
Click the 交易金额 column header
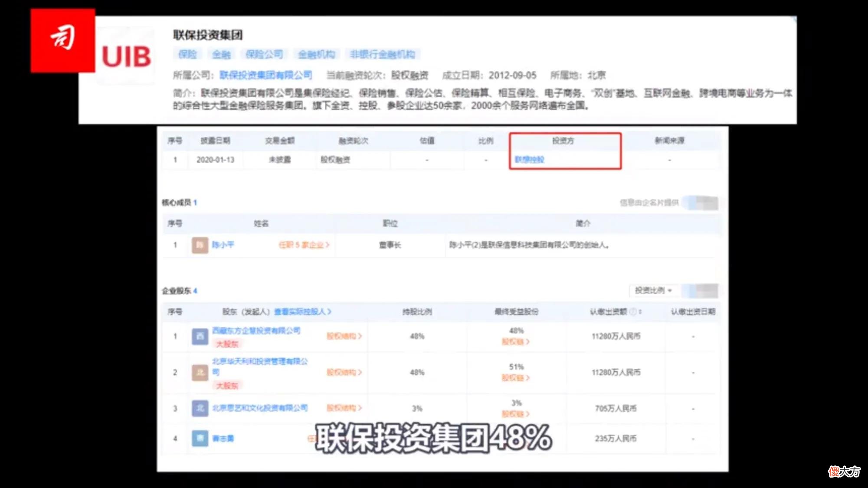tap(280, 141)
